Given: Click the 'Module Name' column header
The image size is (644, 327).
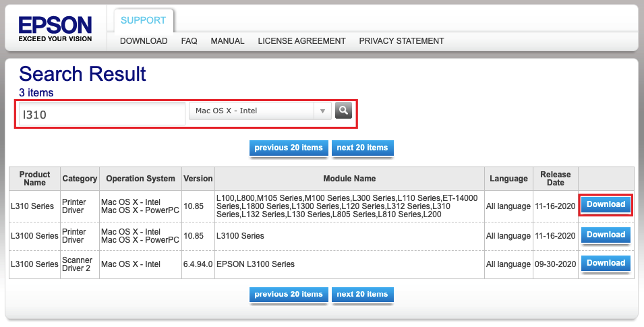Looking at the screenshot, I should [x=349, y=179].
